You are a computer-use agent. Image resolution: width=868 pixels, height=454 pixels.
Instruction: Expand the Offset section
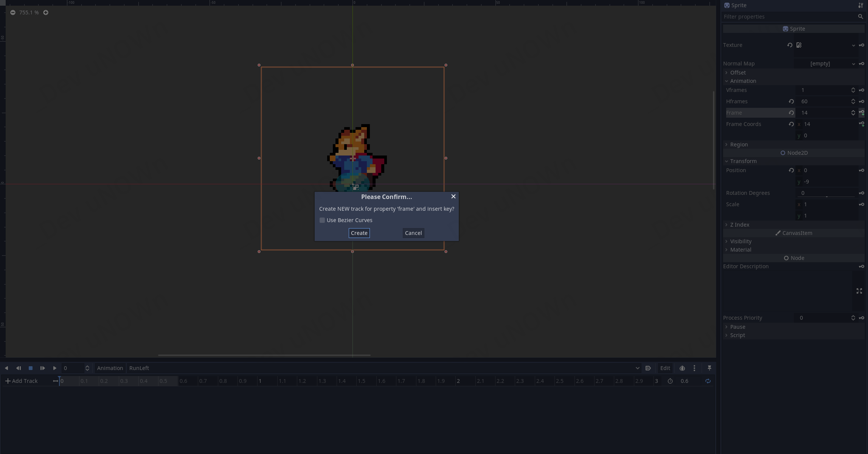738,73
